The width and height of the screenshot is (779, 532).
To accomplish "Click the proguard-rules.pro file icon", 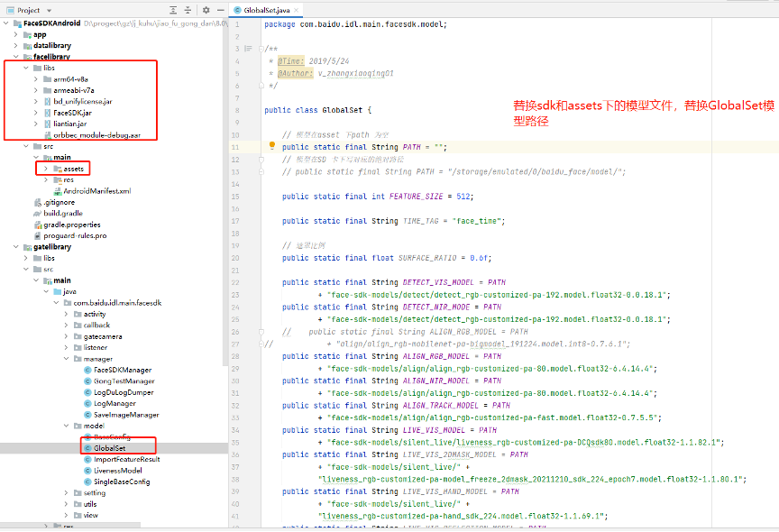I will coord(37,236).
